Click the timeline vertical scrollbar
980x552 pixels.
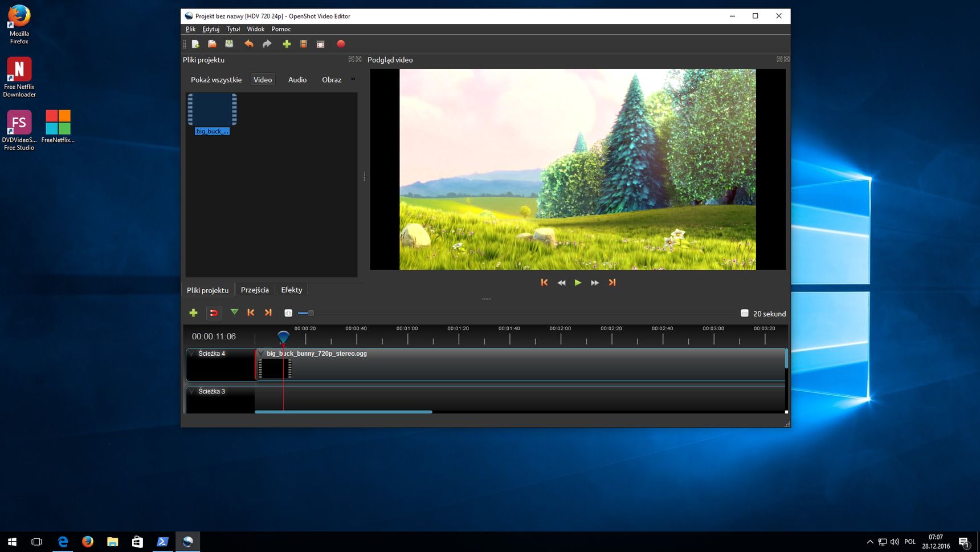tap(786, 358)
